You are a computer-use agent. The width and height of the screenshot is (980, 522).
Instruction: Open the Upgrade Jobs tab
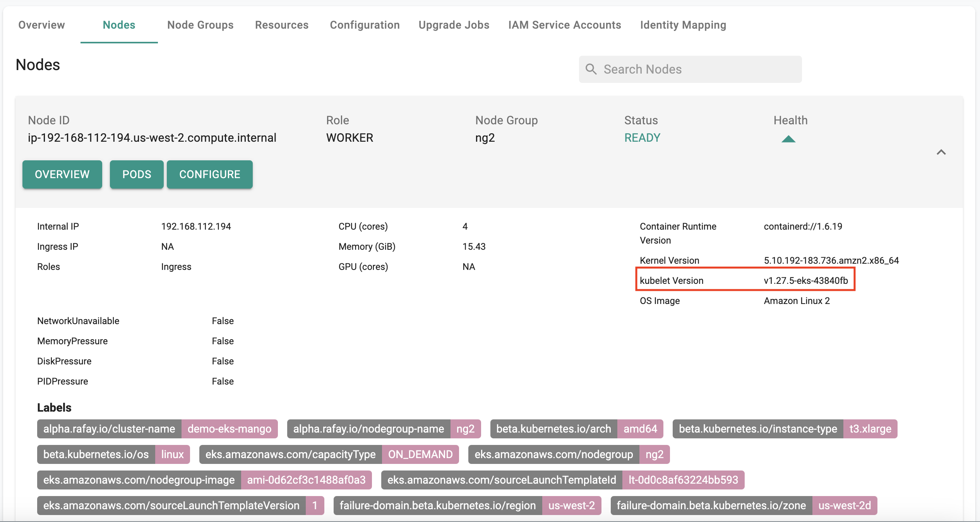click(454, 25)
